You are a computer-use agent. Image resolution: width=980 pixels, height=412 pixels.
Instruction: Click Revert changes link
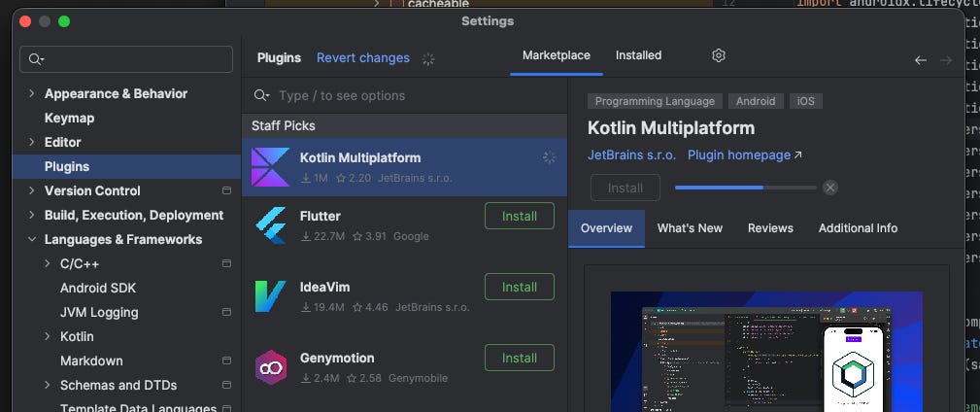pos(363,58)
